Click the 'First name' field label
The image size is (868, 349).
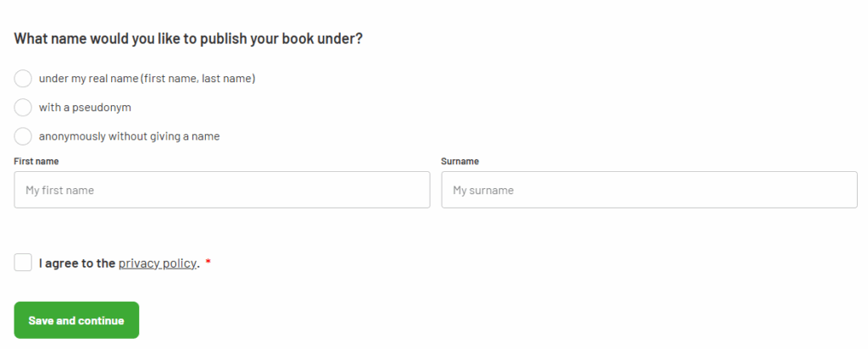pos(36,161)
